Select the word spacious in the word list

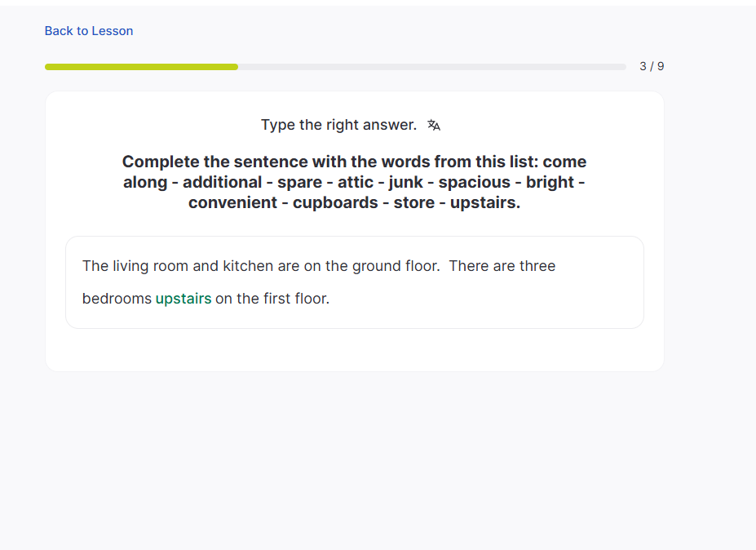tap(475, 182)
